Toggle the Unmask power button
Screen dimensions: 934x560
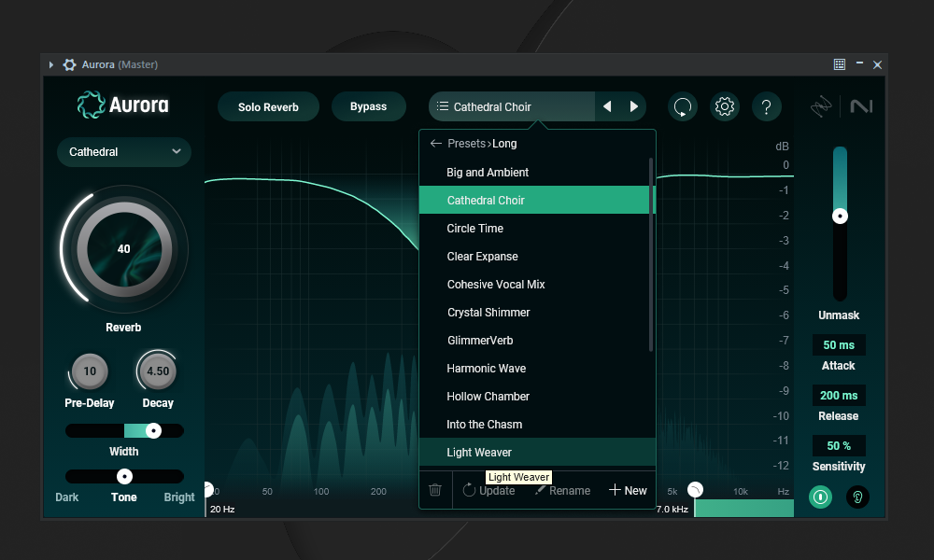pos(820,497)
